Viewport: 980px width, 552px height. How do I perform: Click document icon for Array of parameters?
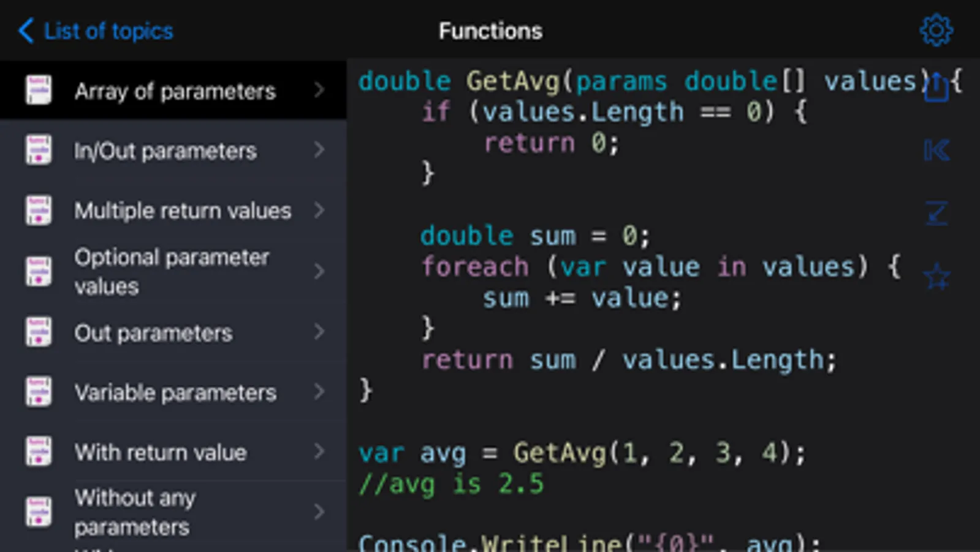tap(38, 90)
